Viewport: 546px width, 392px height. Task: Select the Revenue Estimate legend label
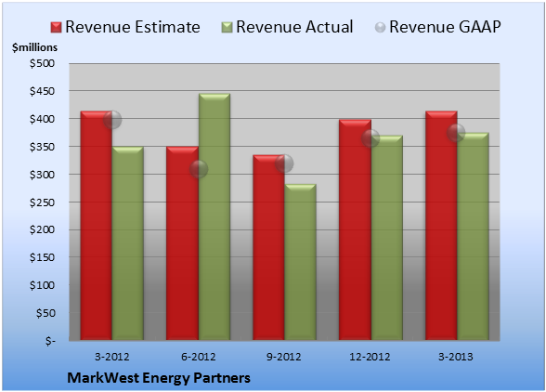tap(133, 27)
